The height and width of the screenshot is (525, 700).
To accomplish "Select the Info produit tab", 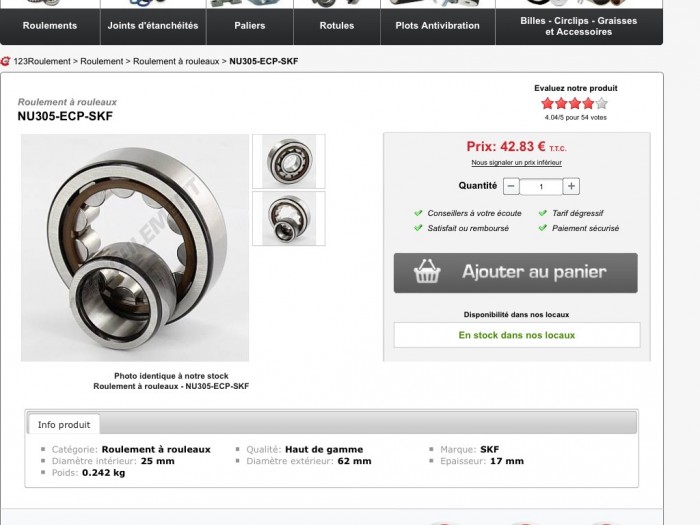I will click(64, 425).
